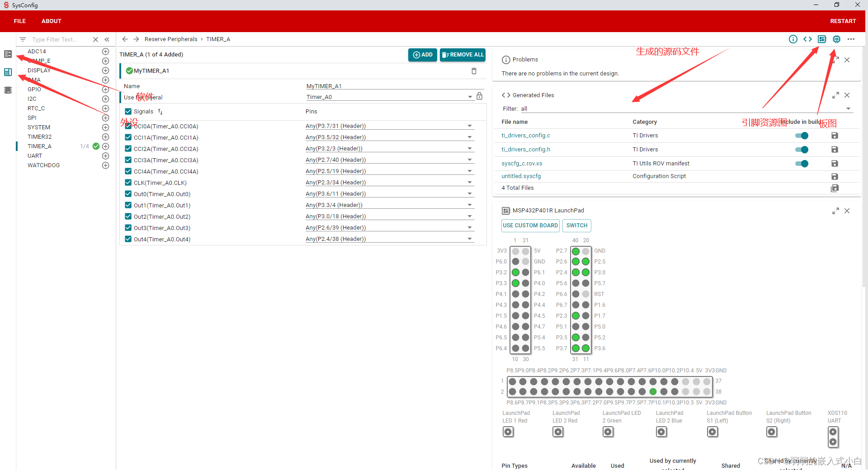Toggle include-in-build for syscfg_c.rov.xs
Image resolution: width=868 pixels, height=470 pixels.
801,164
